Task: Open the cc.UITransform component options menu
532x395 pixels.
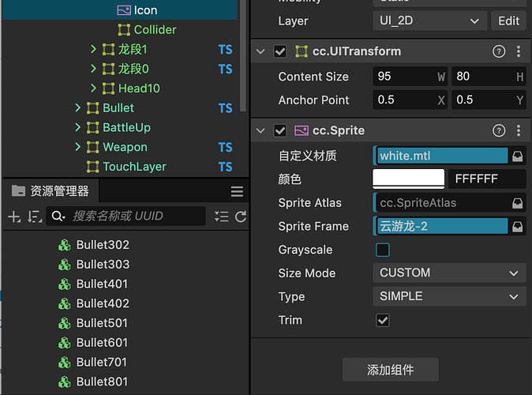Action: pyautogui.click(x=519, y=51)
